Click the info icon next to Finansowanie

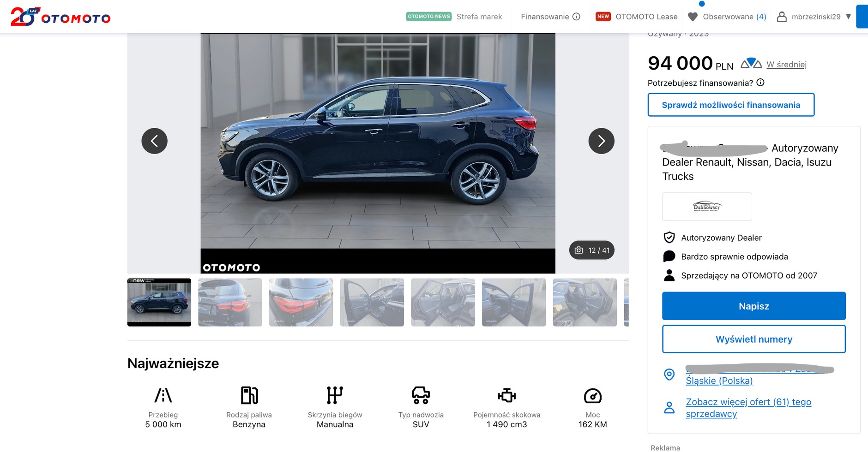pos(576,17)
